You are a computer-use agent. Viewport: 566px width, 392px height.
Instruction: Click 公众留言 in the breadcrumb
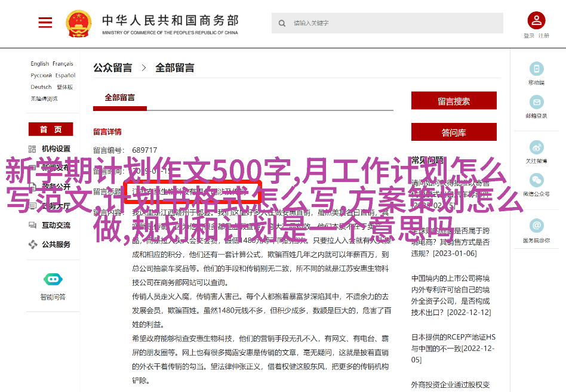tap(113, 68)
